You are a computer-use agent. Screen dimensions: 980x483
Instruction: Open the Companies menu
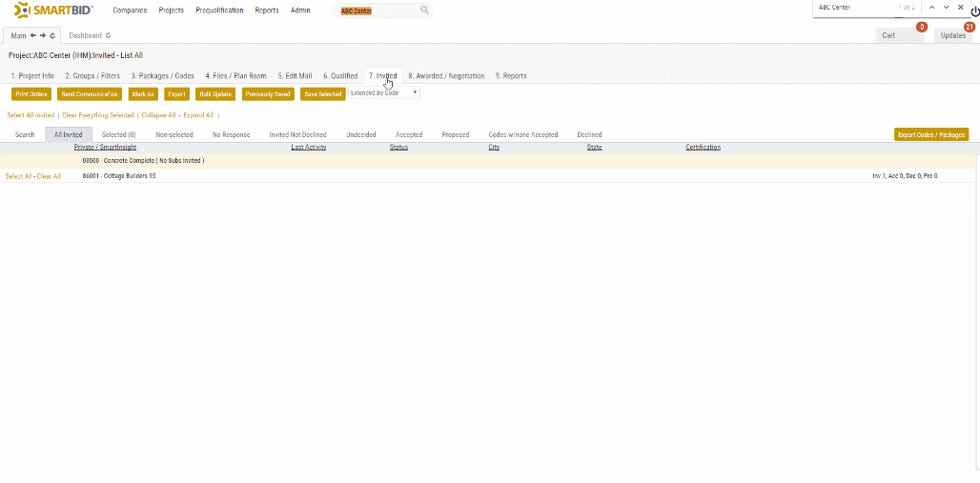(x=130, y=10)
